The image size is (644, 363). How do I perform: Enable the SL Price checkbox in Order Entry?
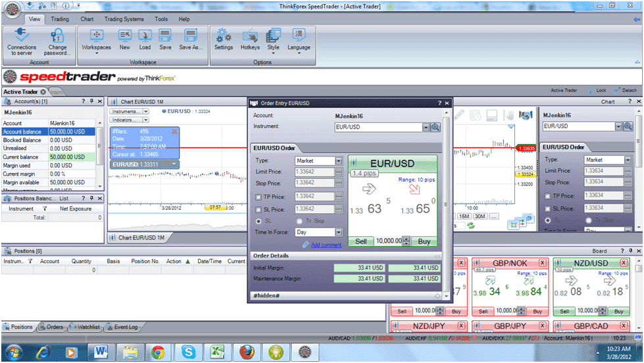(258, 209)
